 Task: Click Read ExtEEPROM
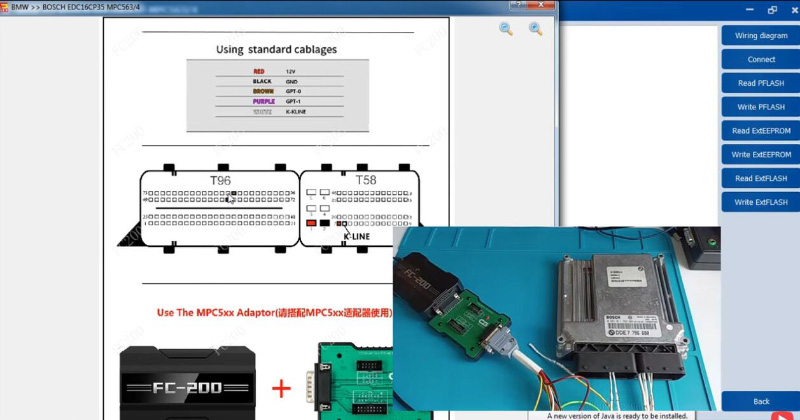761,131
